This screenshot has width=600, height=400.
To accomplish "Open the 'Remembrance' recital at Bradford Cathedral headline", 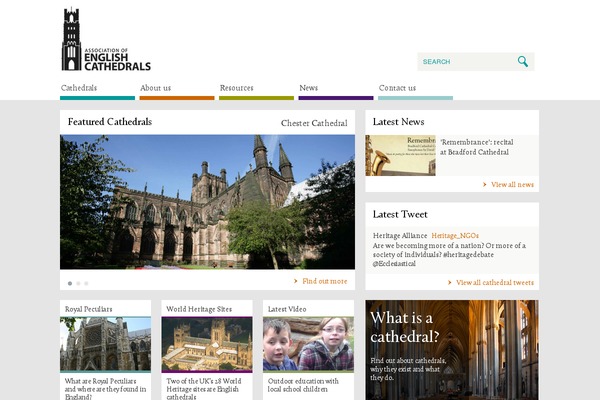I will (476, 147).
